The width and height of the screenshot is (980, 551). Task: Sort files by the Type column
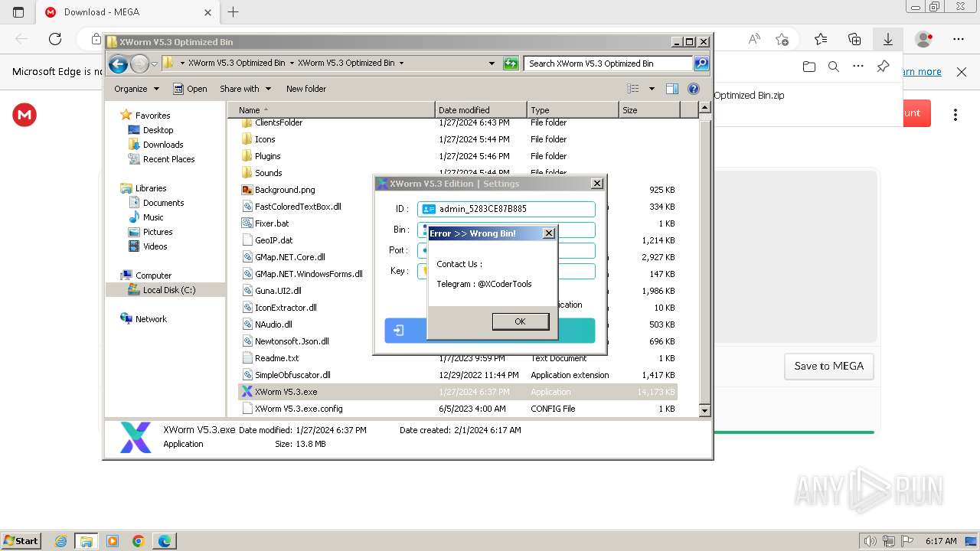(573, 110)
